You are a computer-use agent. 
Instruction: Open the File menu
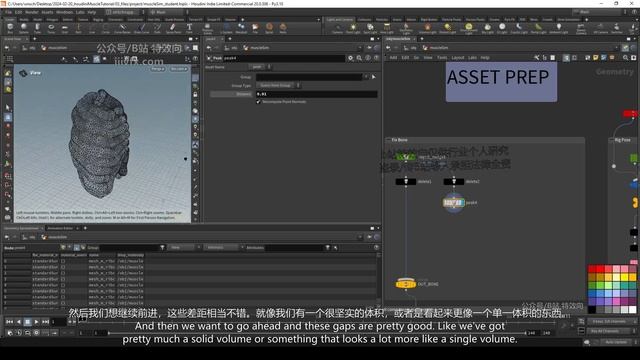9,12
